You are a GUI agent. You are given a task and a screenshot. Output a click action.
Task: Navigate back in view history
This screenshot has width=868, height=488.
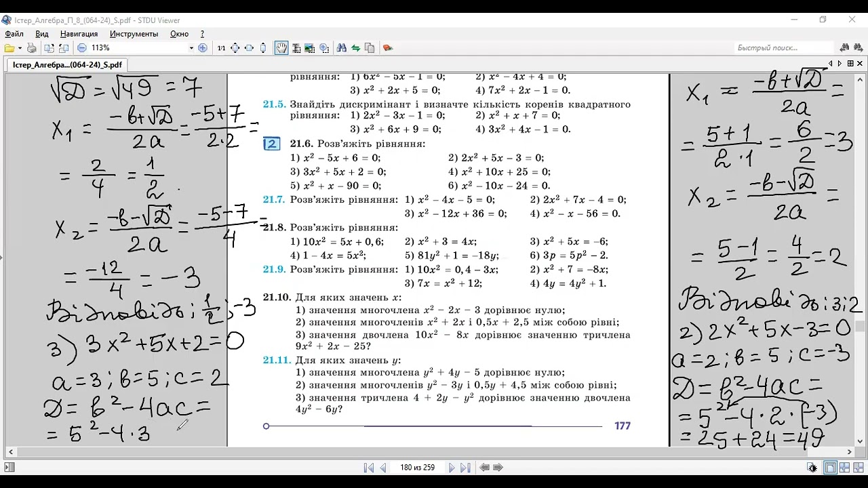484,468
